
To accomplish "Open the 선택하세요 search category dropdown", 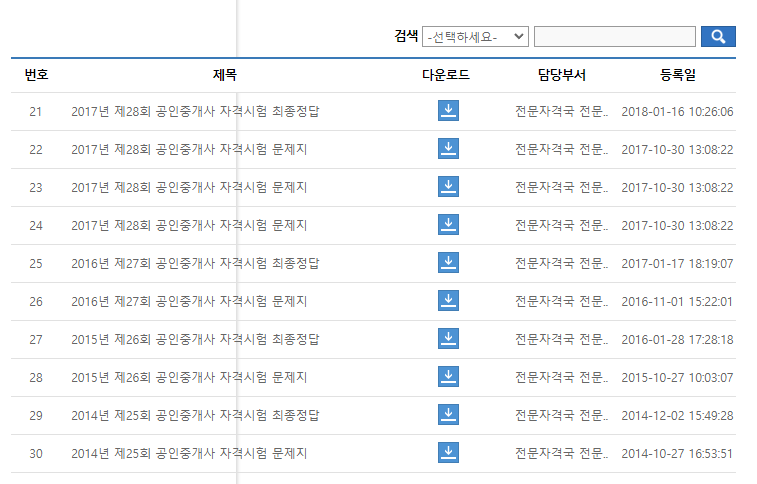I will click(475, 37).
